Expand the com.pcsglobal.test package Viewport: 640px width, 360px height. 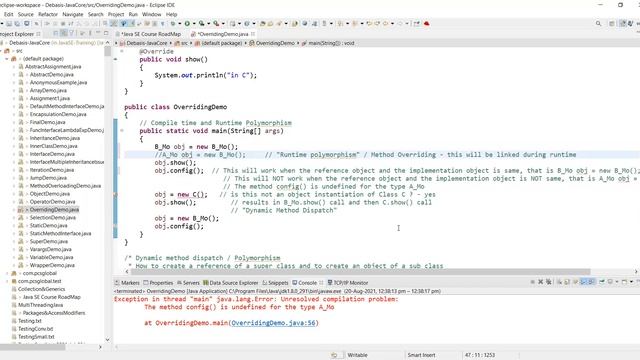[7, 281]
